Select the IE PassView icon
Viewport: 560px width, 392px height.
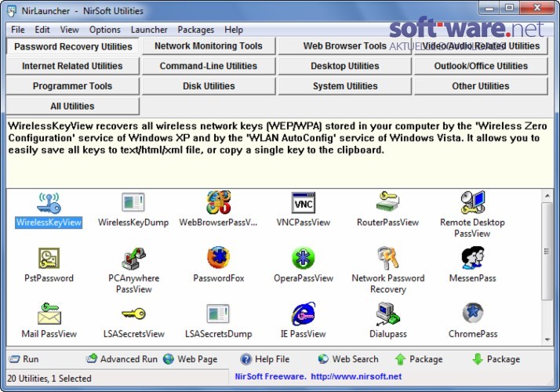[x=304, y=314]
